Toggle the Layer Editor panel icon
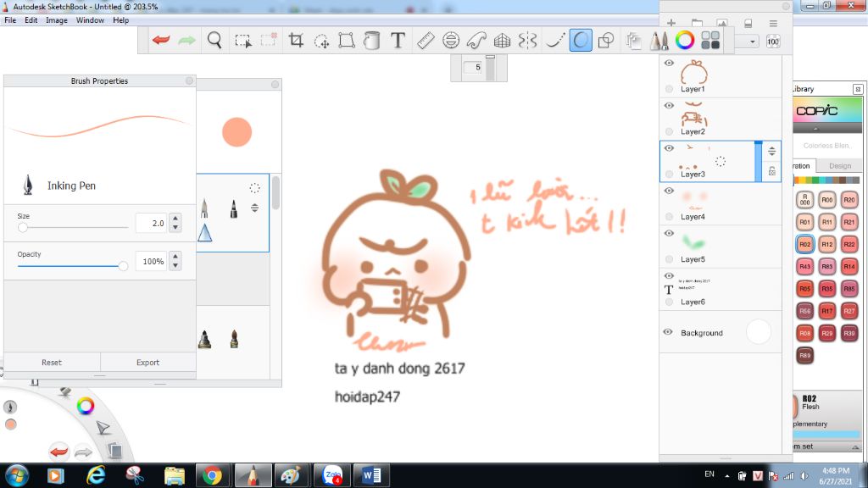Screen dimensions: 868x488 633,41
